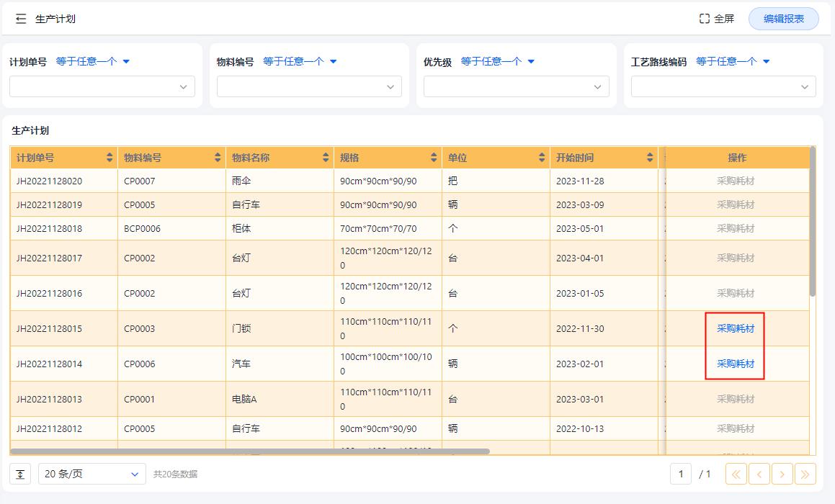Viewport: 835px width, 504px height.
Task: Click the next-page arrow icon
Action: click(x=782, y=474)
